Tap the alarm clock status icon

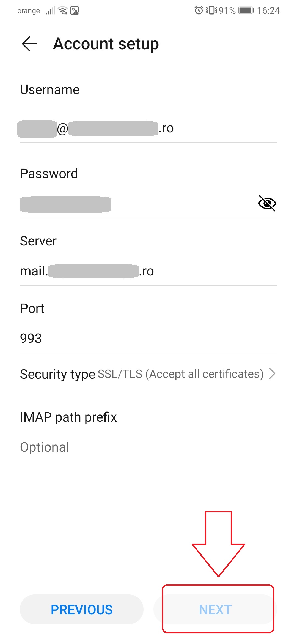pyautogui.click(x=199, y=10)
